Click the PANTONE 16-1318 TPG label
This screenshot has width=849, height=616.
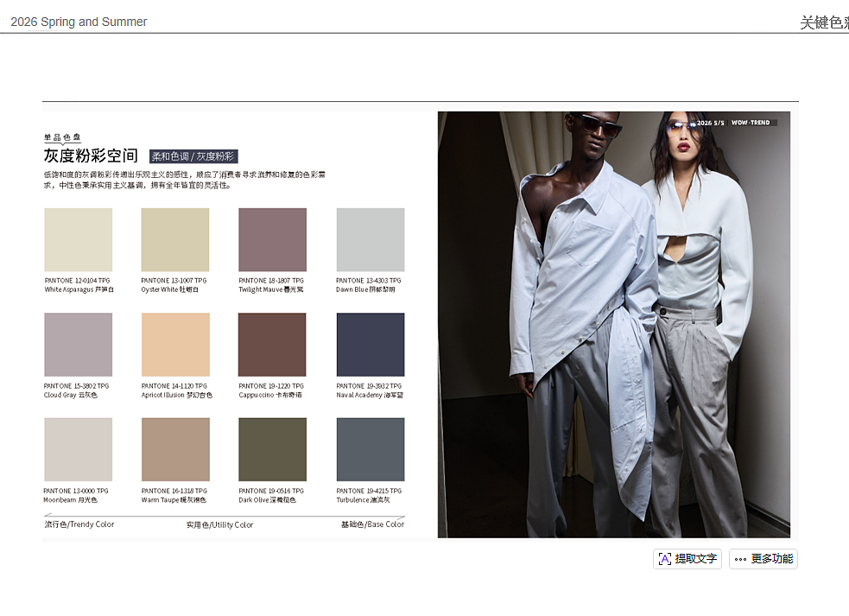pos(174,491)
